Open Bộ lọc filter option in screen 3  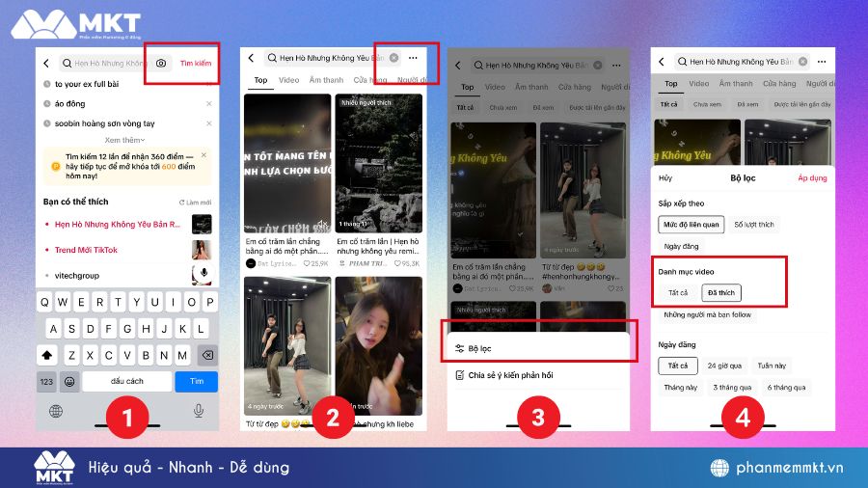[538, 348]
